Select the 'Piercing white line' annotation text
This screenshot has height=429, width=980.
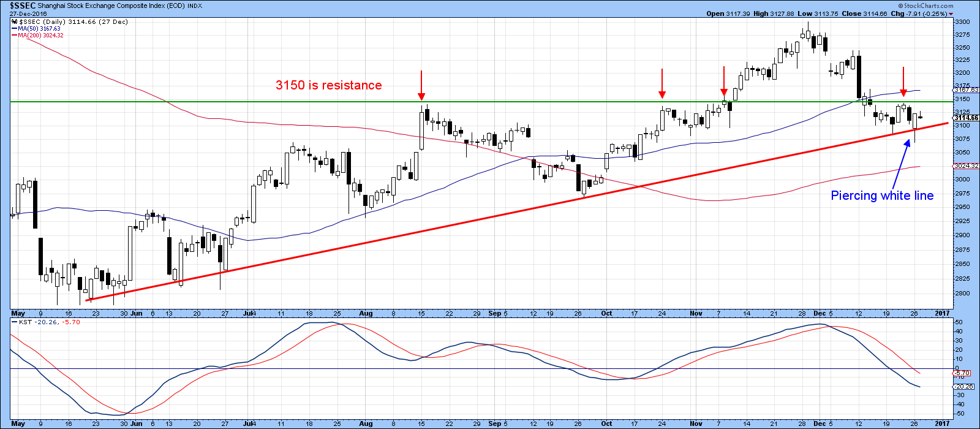coord(882,196)
